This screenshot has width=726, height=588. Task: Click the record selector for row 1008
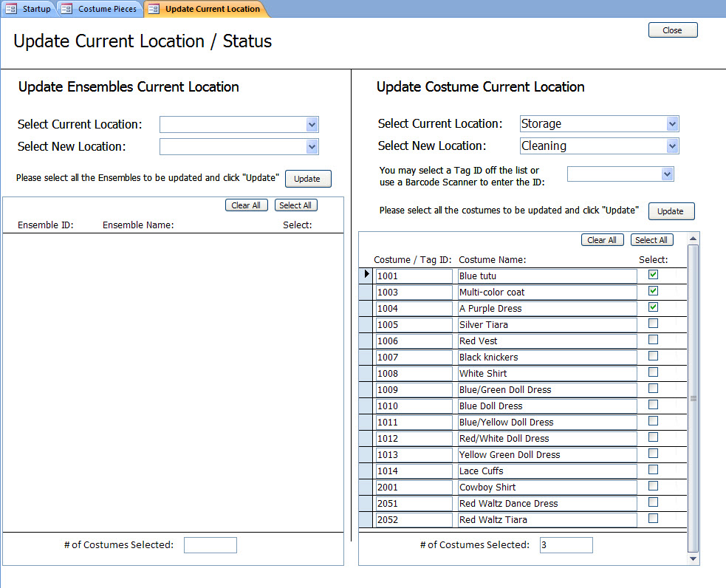click(366, 373)
